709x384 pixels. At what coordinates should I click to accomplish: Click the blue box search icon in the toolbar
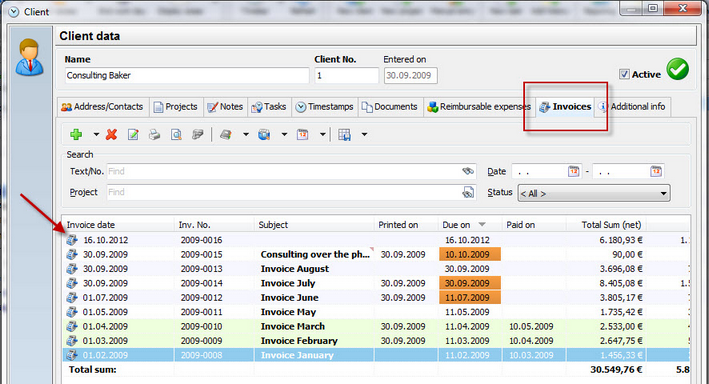264,134
